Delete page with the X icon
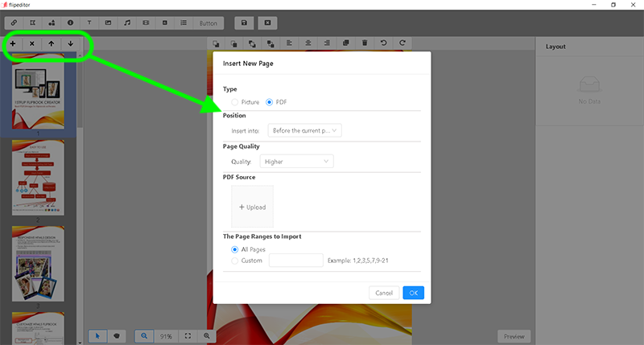This screenshot has width=644, height=345. (x=32, y=43)
